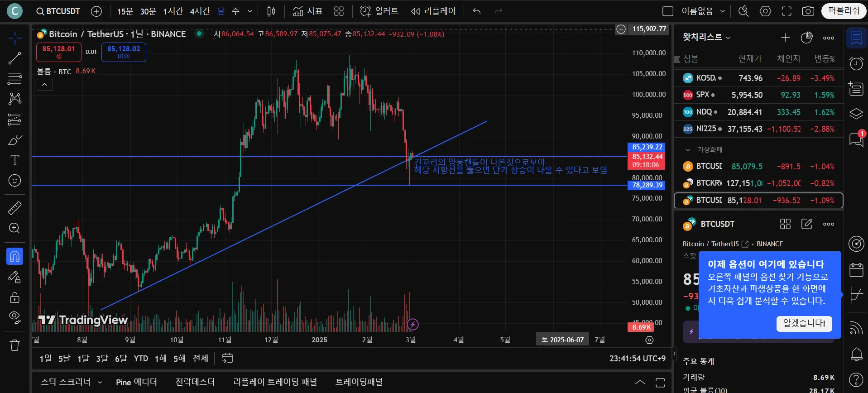Redo the last undone action
Screen dimensions: 868x393
499,11
